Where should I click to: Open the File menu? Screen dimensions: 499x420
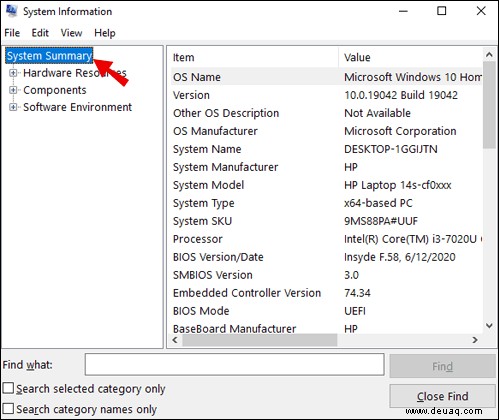click(x=12, y=33)
